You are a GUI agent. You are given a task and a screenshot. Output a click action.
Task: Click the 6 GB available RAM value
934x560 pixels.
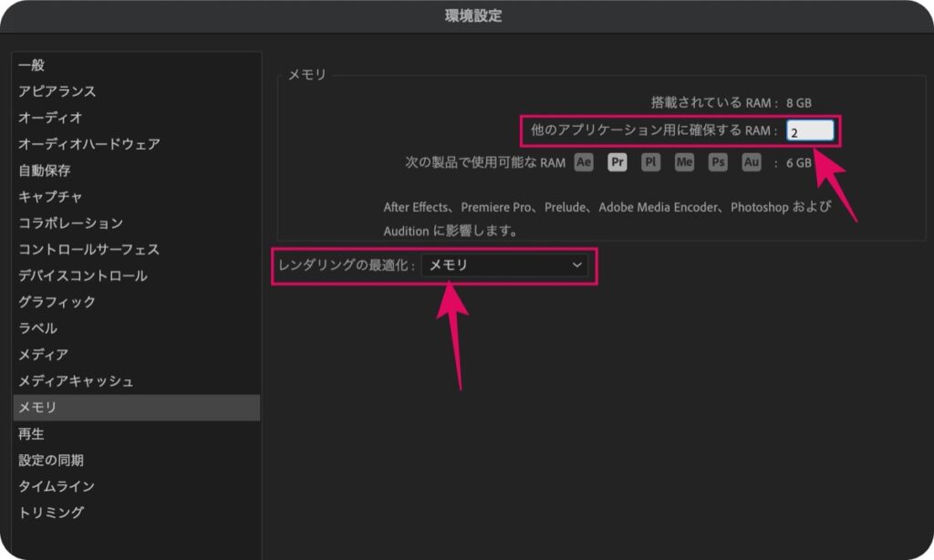pos(798,162)
